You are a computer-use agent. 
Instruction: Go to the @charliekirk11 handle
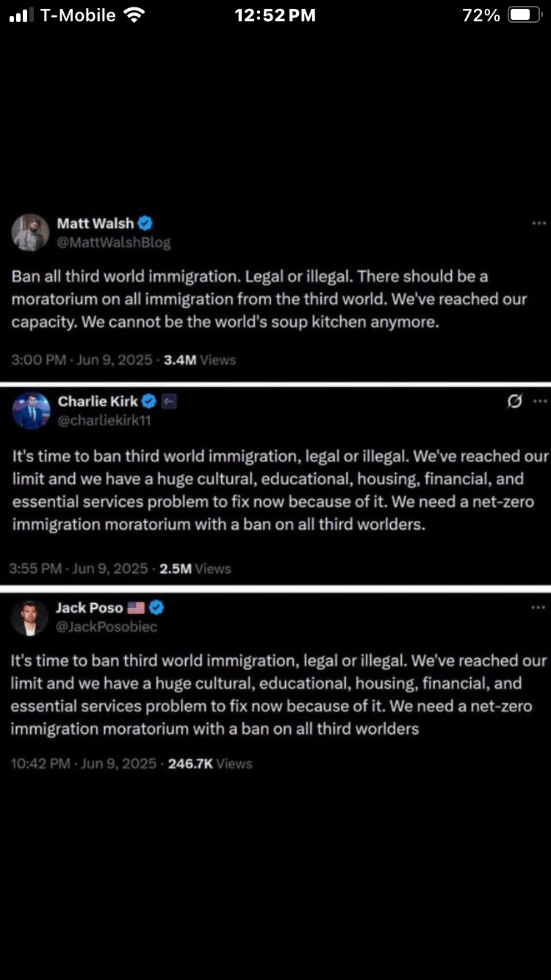click(x=104, y=421)
